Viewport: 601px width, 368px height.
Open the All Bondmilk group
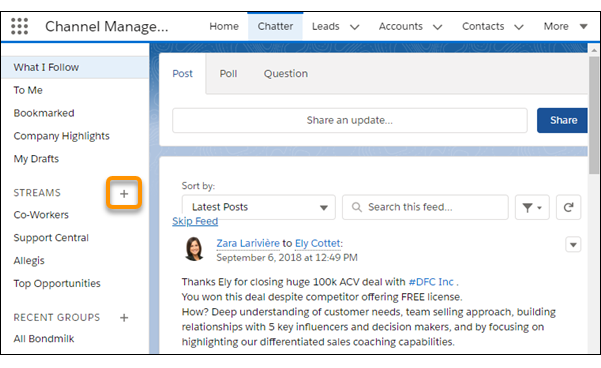tap(44, 339)
